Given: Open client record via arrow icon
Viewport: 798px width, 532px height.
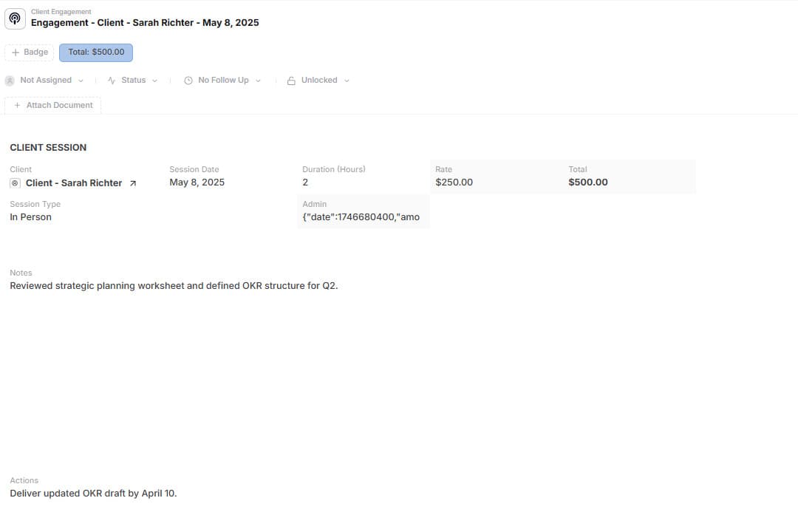Looking at the screenshot, I should click(133, 183).
